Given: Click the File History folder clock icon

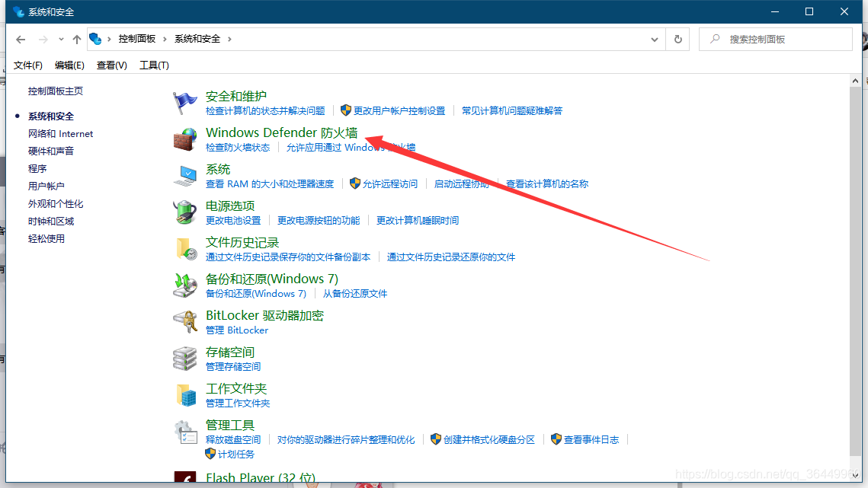Looking at the screenshot, I should [185, 249].
